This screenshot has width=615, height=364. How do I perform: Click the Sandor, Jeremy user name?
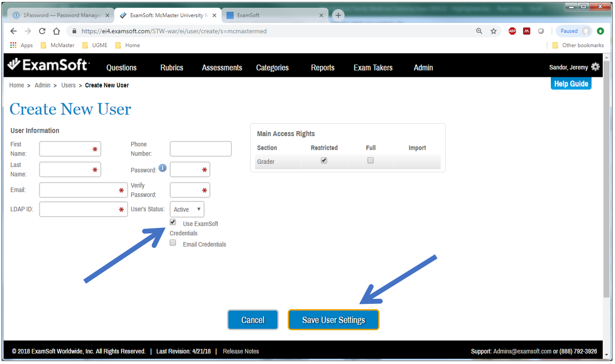pyautogui.click(x=569, y=68)
